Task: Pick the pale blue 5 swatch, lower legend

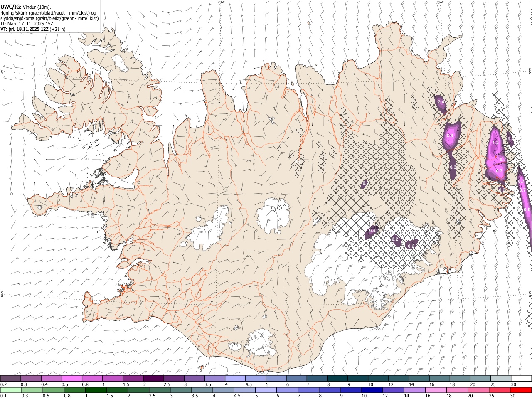Action: pyautogui.click(x=265, y=390)
